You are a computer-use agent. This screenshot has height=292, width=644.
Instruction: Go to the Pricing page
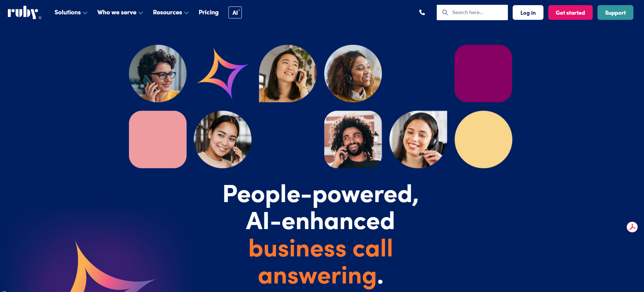[x=209, y=12]
